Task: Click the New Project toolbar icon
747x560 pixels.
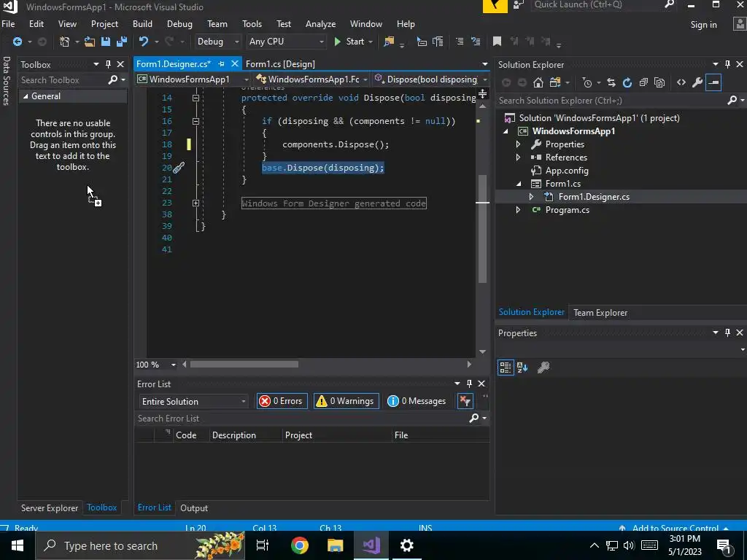Action: click(64, 42)
